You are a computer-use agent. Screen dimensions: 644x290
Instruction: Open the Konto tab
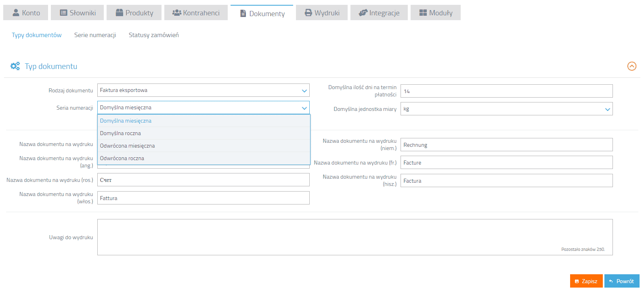[26, 13]
